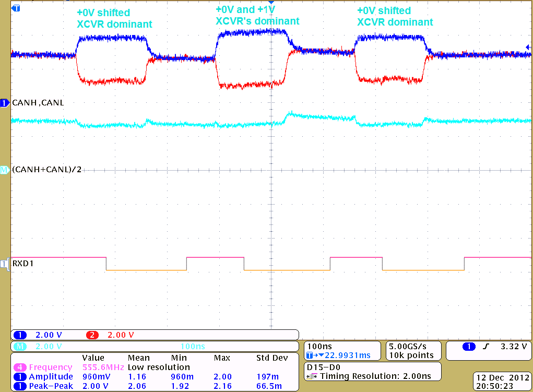This screenshot has width=533, height=392.
Task: Toggle channel 2 red badge in scale readout
Action: pos(92,335)
